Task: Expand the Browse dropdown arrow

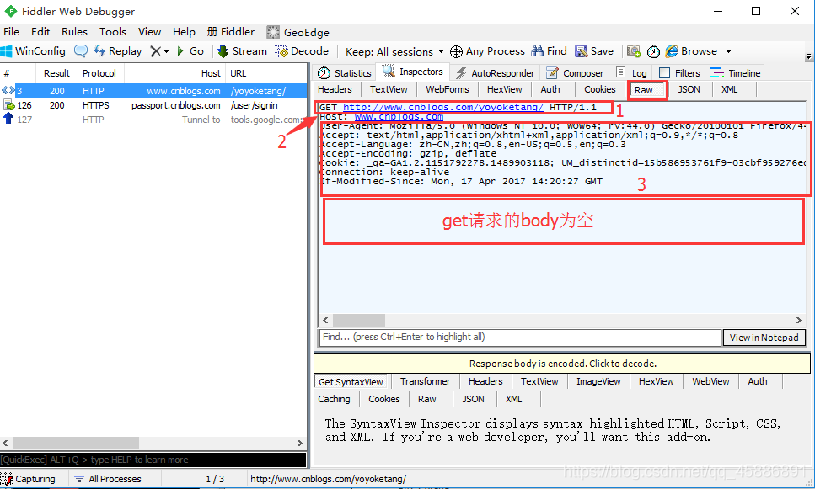Action: click(x=729, y=51)
